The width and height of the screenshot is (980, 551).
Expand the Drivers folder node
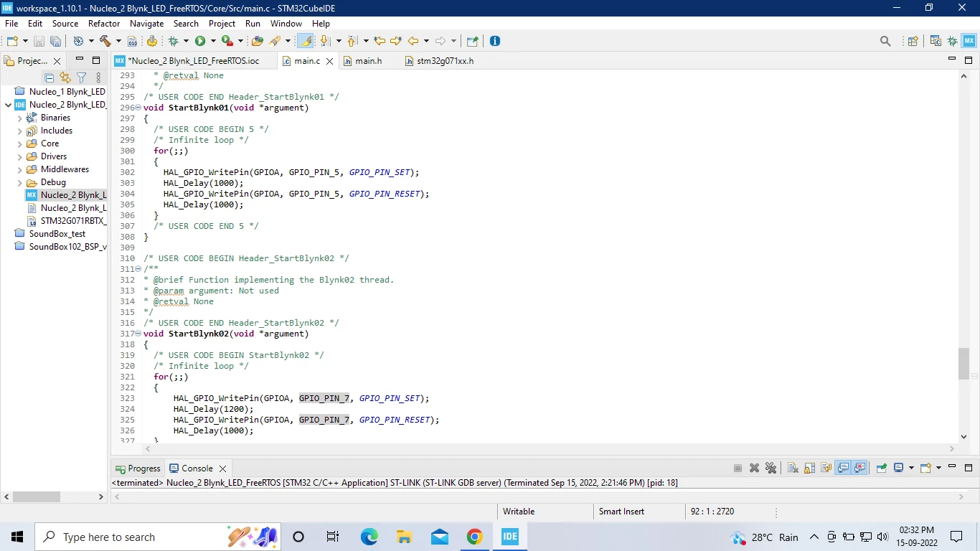coord(19,156)
